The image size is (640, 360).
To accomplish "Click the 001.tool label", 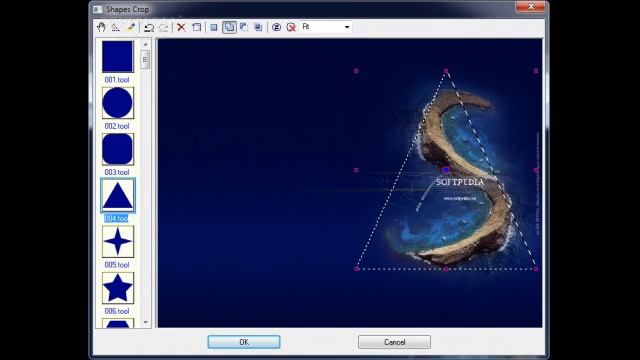I will [117, 80].
